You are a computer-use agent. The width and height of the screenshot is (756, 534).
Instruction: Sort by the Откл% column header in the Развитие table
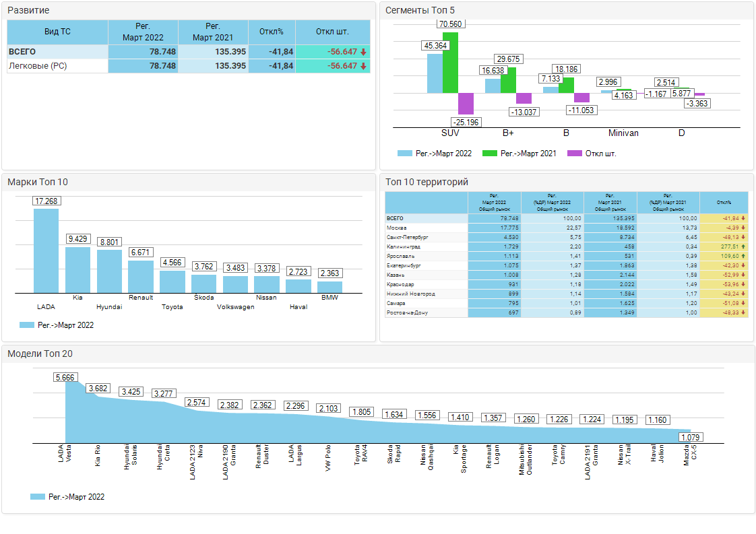coord(271,32)
